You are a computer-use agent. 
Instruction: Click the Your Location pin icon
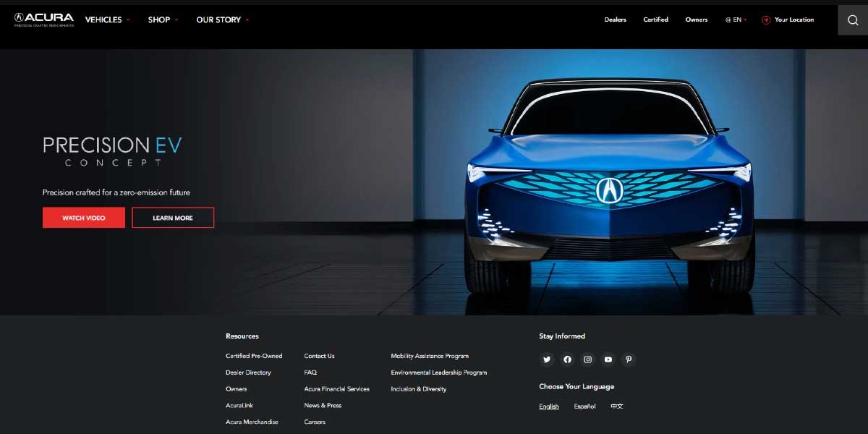tap(765, 20)
